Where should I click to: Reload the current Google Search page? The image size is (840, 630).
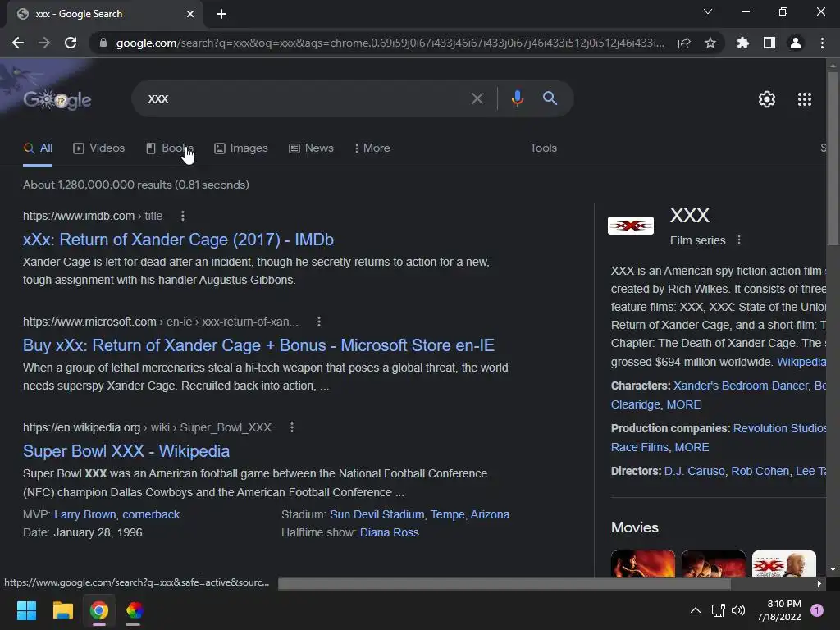pos(71,43)
